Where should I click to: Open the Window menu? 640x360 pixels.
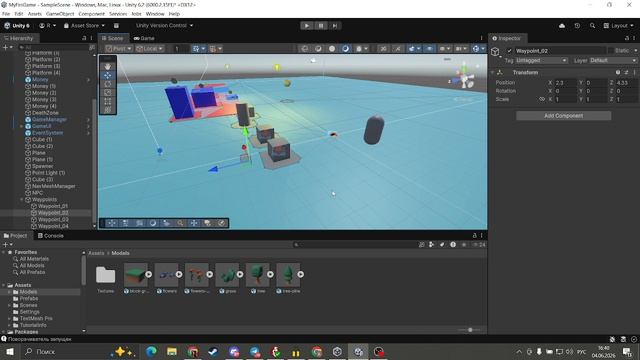[x=155, y=14]
